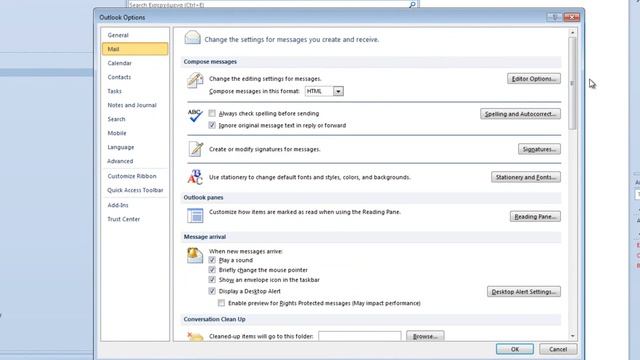Open the compose message format dropdown
This screenshot has width=640, height=360.
click(338, 91)
